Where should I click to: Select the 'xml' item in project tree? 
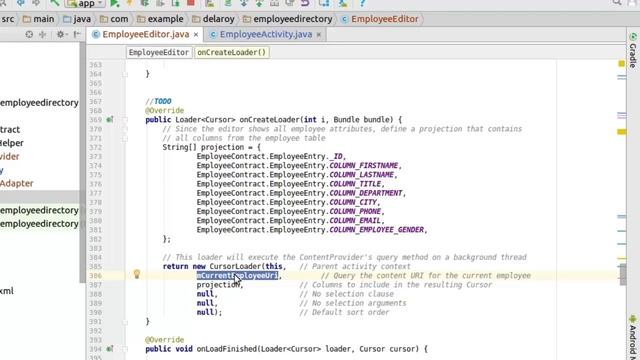pyautogui.click(x=7, y=291)
